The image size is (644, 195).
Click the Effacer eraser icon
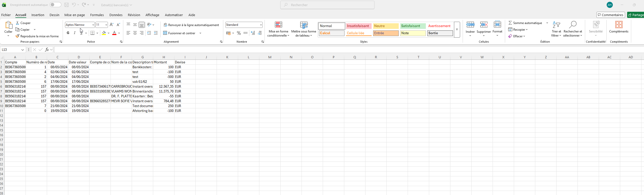[510, 36]
